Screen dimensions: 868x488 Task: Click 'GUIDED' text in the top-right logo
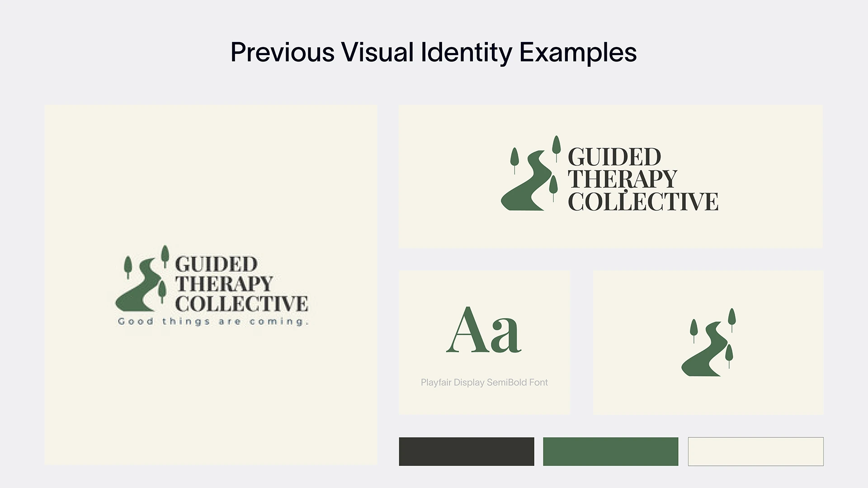pyautogui.click(x=614, y=157)
